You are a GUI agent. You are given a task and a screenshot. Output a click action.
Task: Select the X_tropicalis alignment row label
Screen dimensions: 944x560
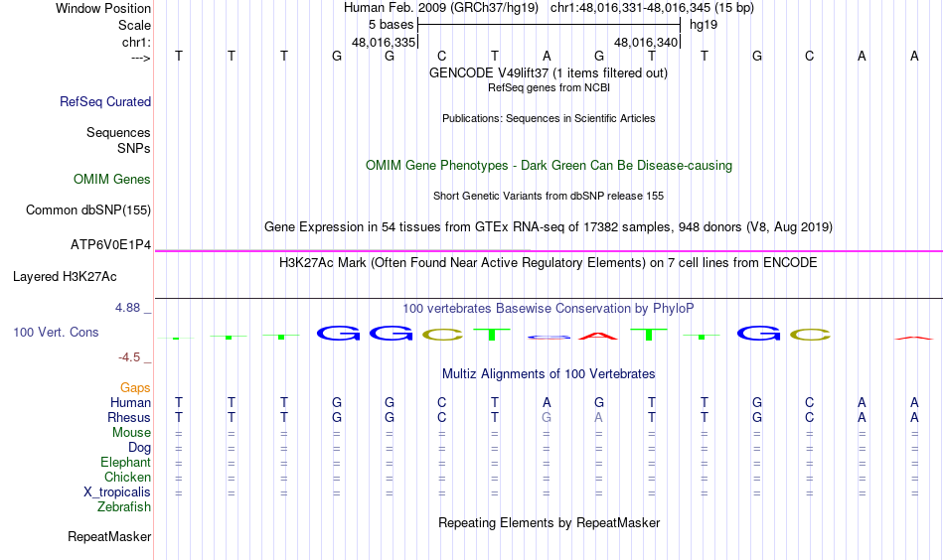click(x=117, y=492)
